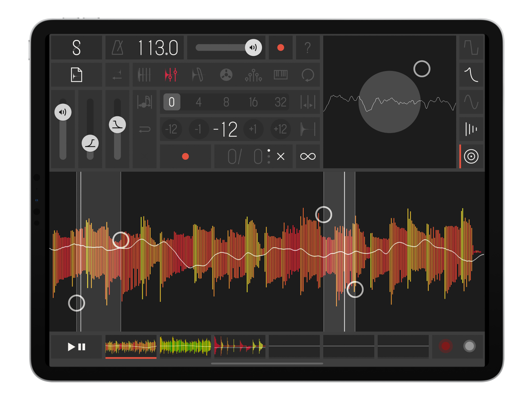Select the concentric circles target icon
The image size is (532, 399).
tap(471, 156)
